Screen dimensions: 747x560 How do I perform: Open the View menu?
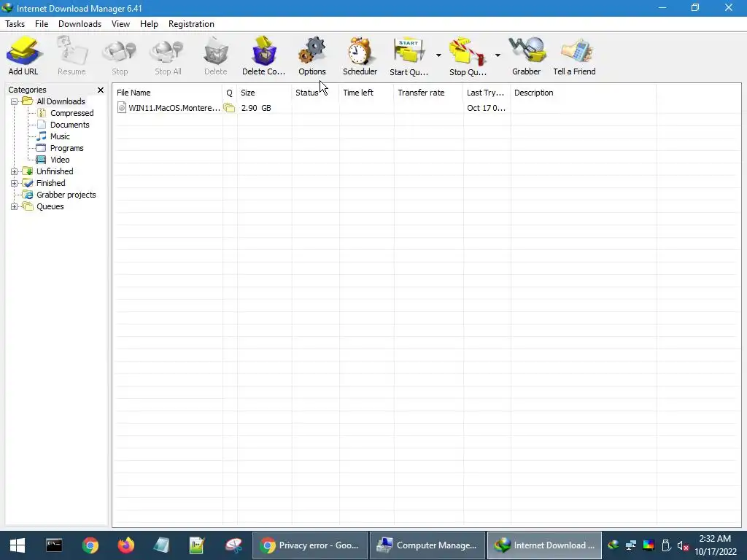[120, 24]
